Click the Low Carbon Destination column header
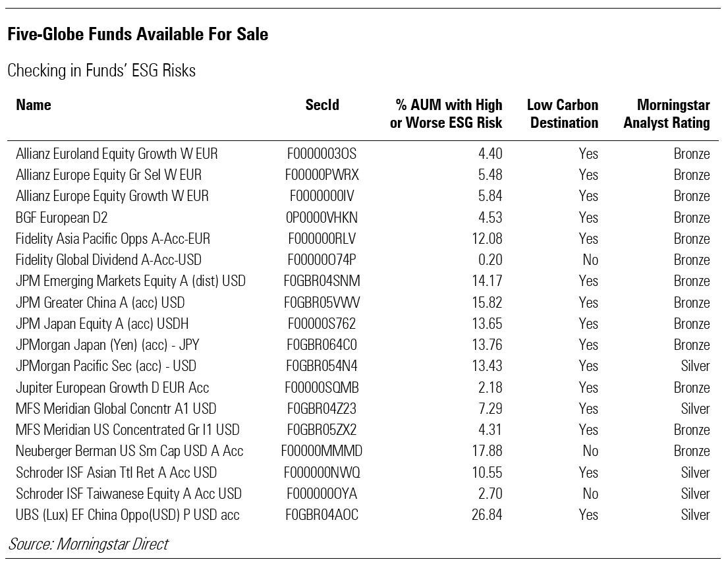This screenshot has width=728, height=566. pyautogui.click(x=563, y=113)
